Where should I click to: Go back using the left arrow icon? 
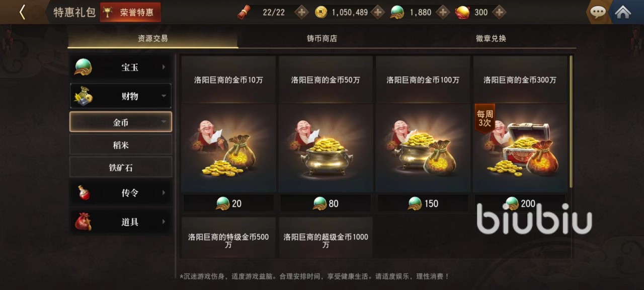tap(22, 12)
